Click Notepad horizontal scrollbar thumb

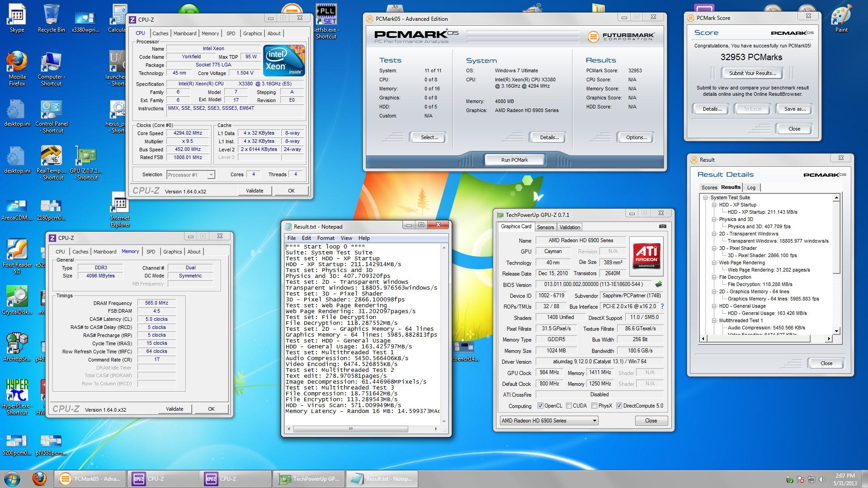[x=350, y=429]
